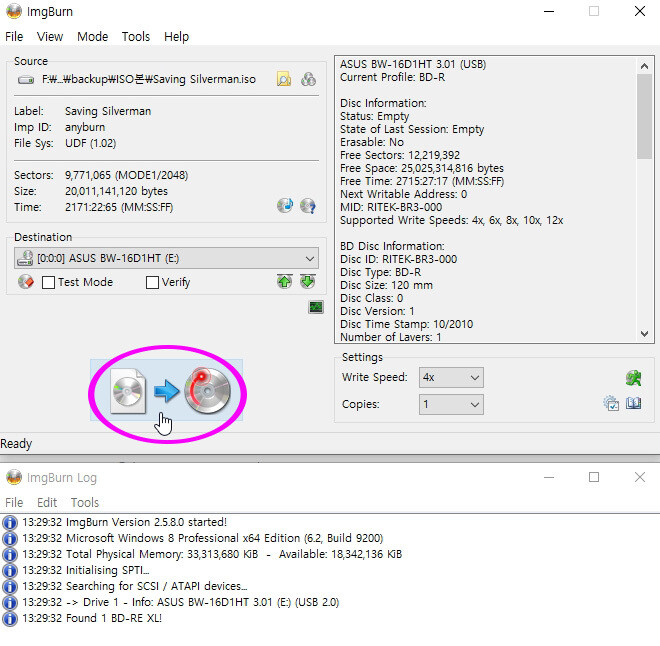The image size is (660, 646).
Task: Close the ImgBurn Log window
Action: point(640,477)
